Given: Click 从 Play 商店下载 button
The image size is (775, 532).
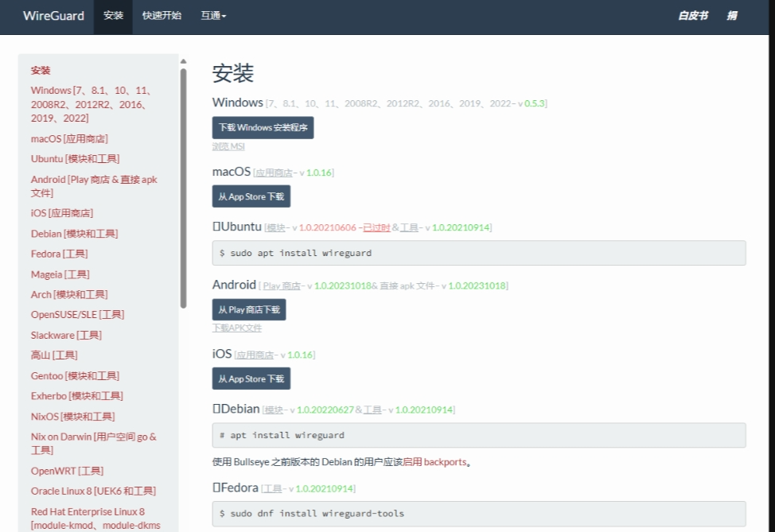Looking at the screenshot, I should [x=249, y=309].
